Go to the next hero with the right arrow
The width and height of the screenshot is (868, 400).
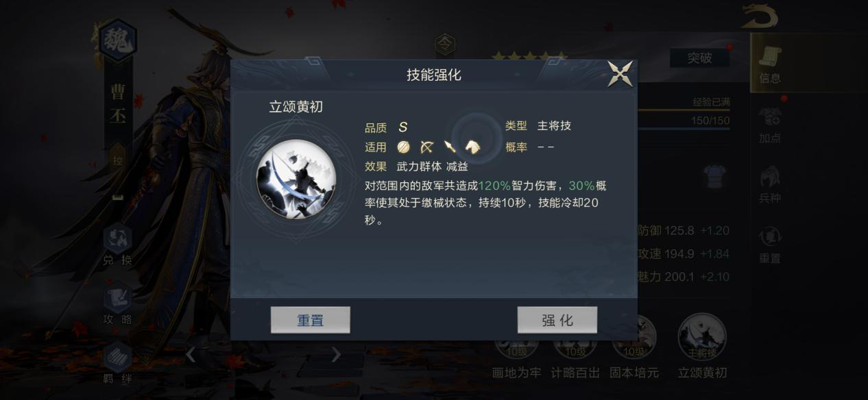pos(336,354)
